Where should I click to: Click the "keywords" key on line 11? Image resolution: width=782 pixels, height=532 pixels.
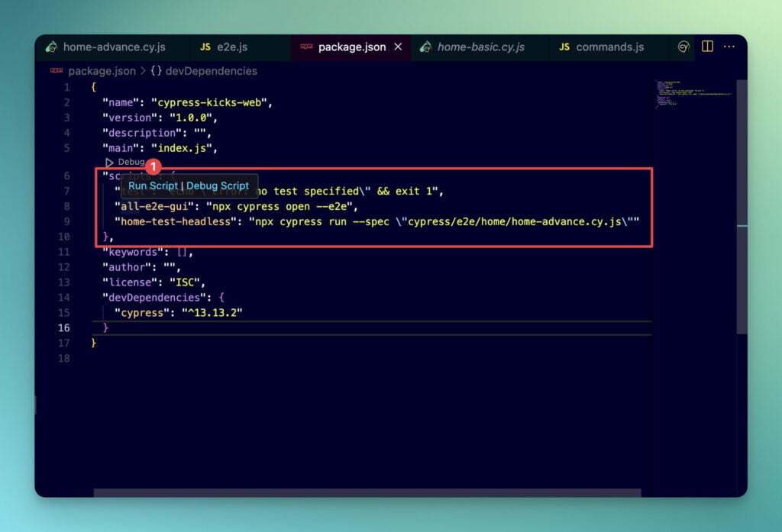[133, 253]
